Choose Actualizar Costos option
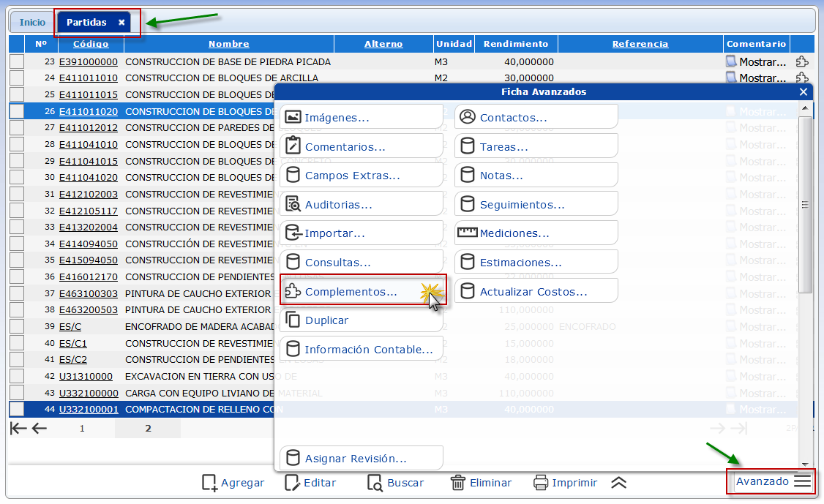Screen dimensions: 824x504 (536, 291)
